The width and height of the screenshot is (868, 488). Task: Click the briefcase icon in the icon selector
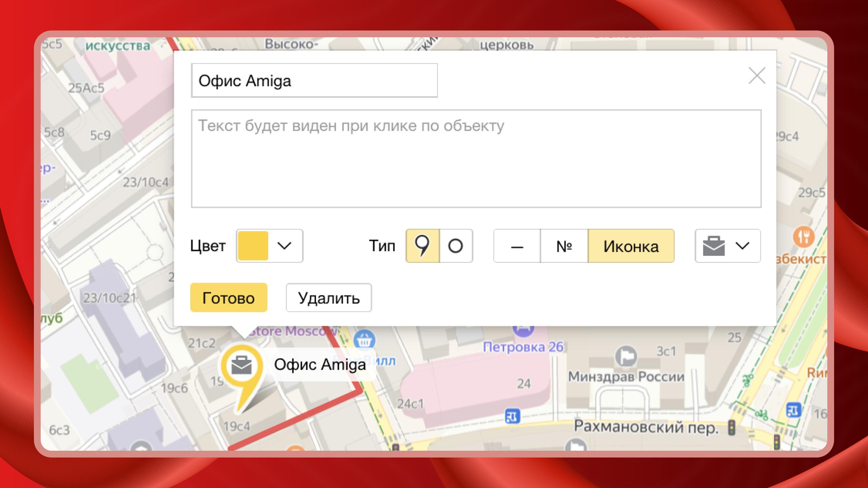(x=714, y=246)
